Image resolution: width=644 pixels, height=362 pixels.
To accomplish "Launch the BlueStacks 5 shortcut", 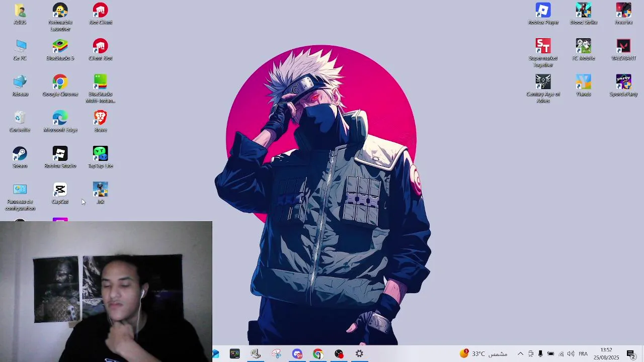I will 60,50.
